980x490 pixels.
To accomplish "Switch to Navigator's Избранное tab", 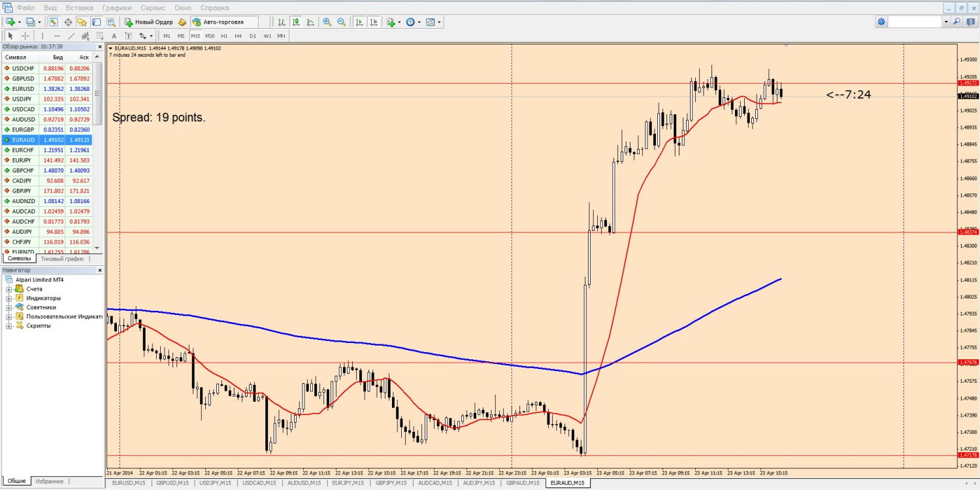I will (50, 481).
